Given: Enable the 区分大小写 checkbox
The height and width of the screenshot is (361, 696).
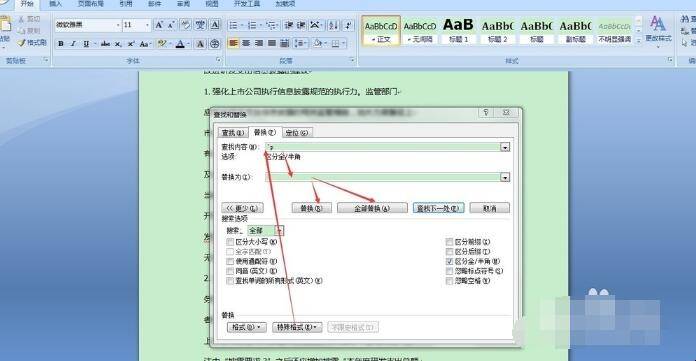Looking at the screenshot, I should point(230,242).
